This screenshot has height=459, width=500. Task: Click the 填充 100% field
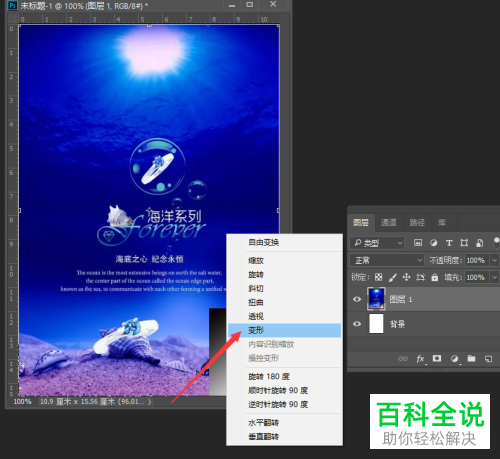pyautogui.click(x=476, y=277)
